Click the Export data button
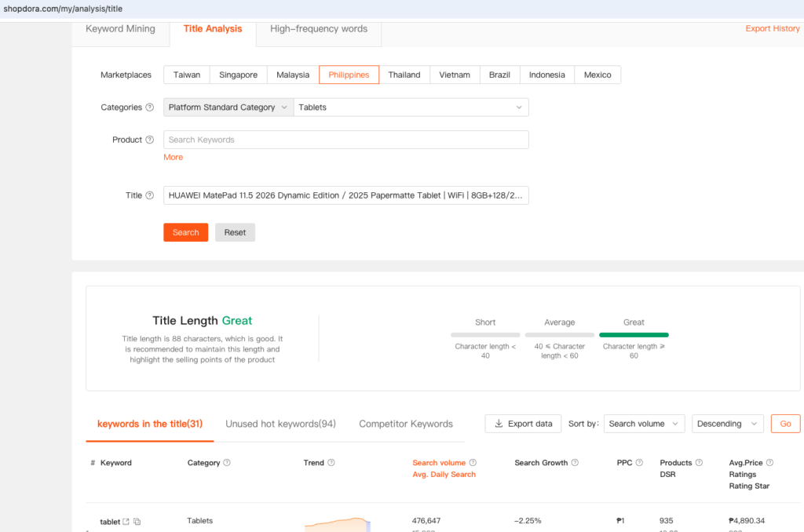The width and height of the screenshot is (804, 532). click(x=523, y=424)
